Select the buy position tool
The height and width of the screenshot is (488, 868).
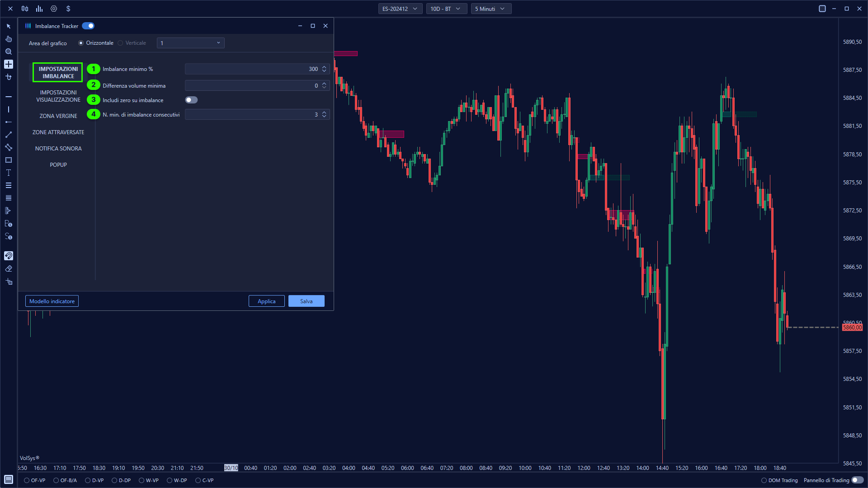[x=9, y=223]
